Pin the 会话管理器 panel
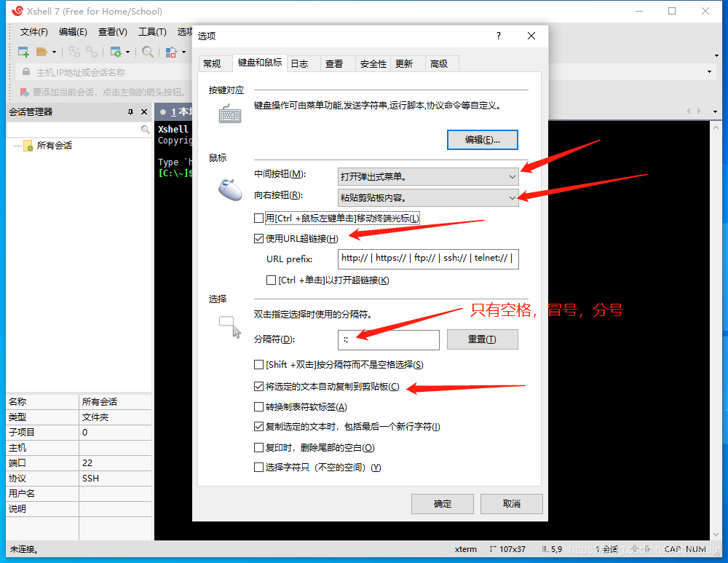This screenshot has height=563, width=728. click(130, 112)
